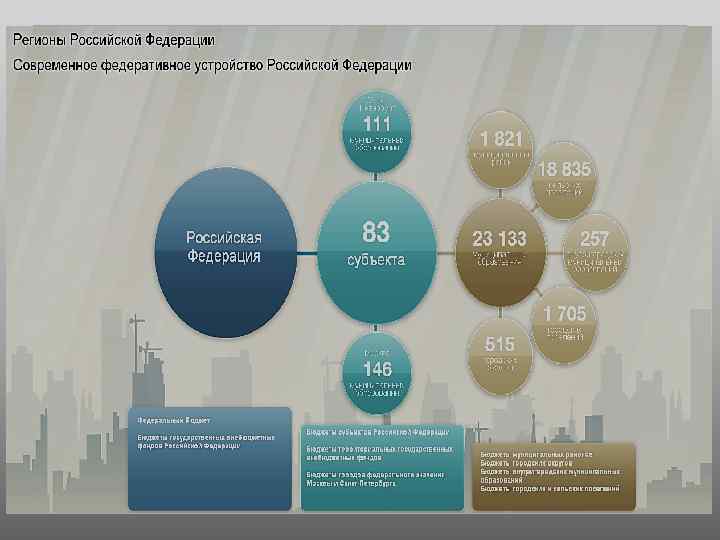The image size is (720, 540).
Task: Click the title "Регионы Российской Федерации"
Action: (113, 40)
